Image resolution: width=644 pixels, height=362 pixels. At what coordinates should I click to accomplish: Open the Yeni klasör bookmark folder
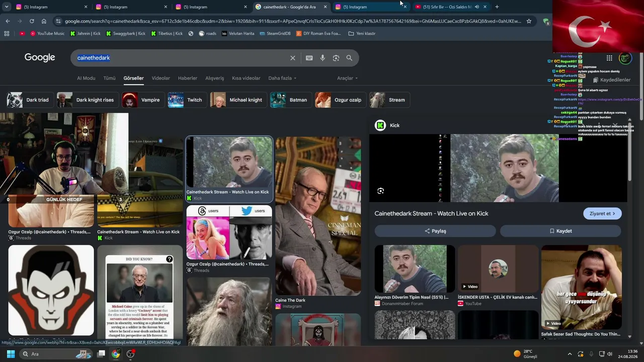[362, 34]
